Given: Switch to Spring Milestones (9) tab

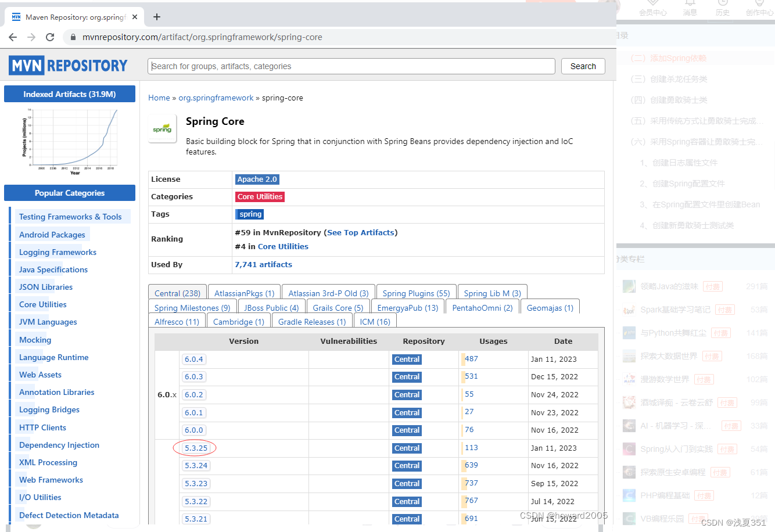Looking at the screenshot, I should [192, 308].
